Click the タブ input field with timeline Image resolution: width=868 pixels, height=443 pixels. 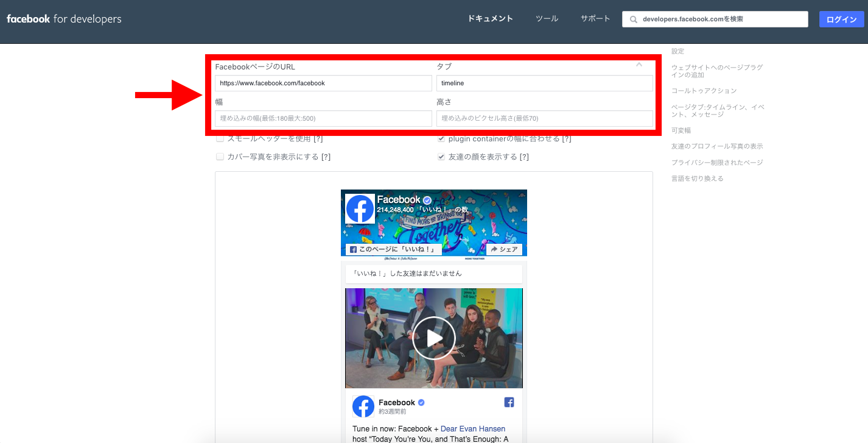545,83
